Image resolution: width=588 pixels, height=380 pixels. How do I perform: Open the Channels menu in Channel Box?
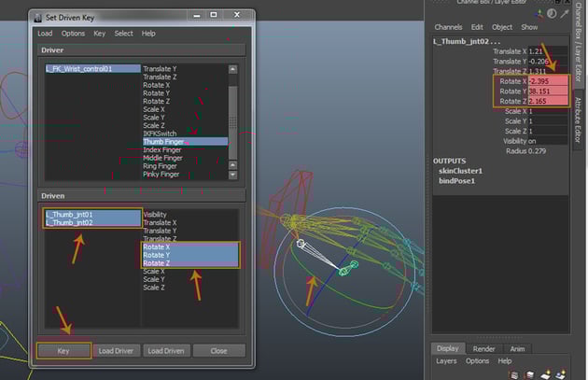tap(449, 27)
